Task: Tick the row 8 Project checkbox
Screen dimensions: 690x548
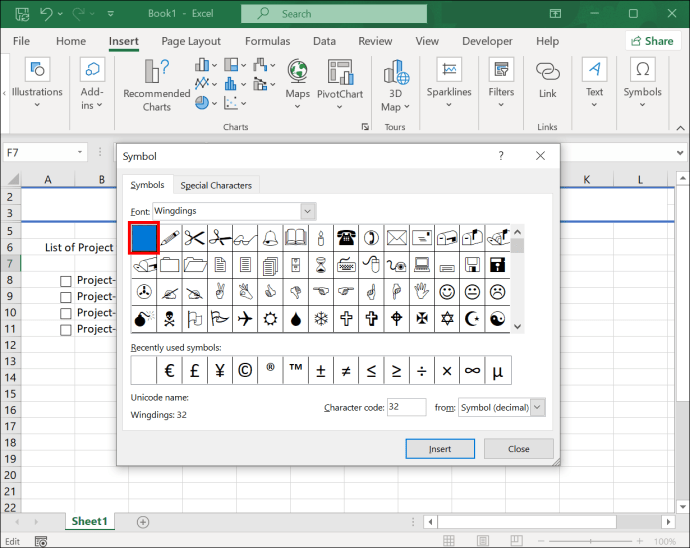Action: click(x=66, y=281)
